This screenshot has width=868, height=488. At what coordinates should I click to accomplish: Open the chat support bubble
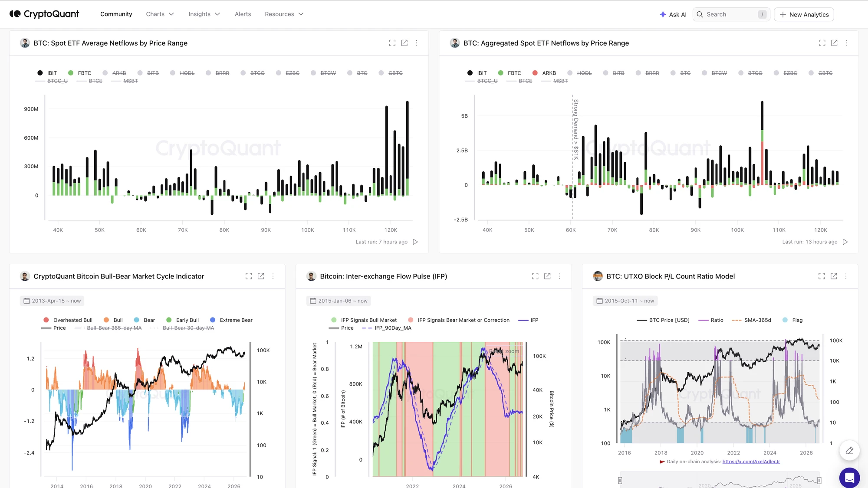point(849,478)
